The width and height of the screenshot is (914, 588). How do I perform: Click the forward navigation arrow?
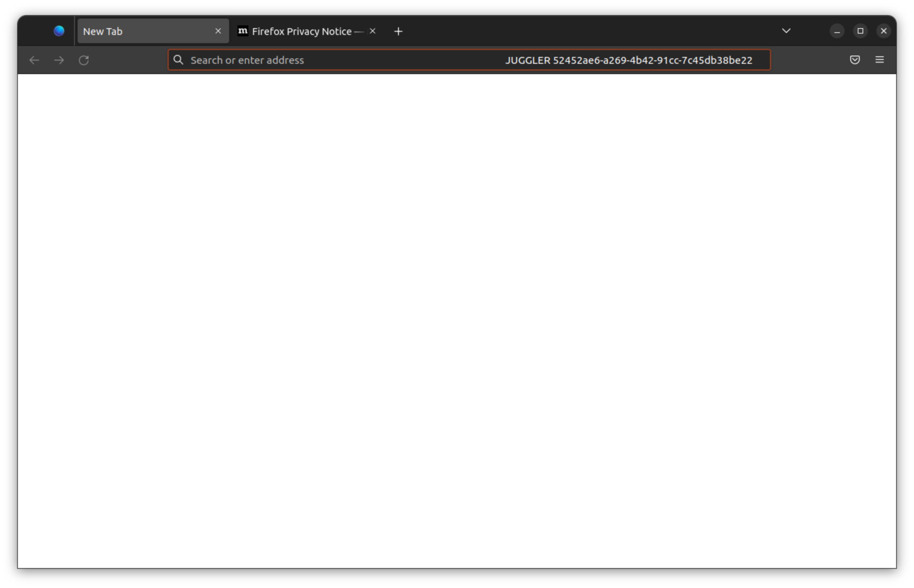[x=59, y=60]
